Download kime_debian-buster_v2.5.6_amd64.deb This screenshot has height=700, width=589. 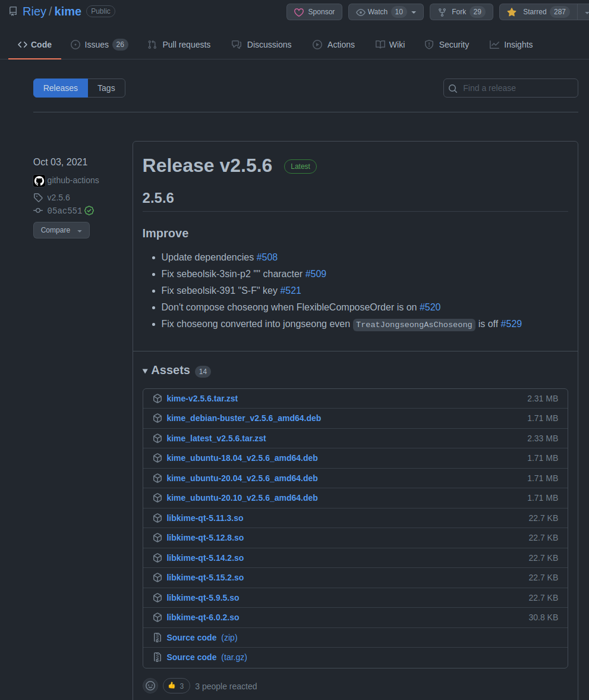pyautogui.click(x=244, y=418)
